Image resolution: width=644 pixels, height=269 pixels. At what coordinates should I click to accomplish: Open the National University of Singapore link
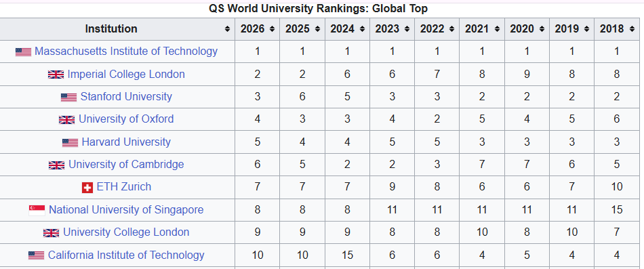coord(126,210)
